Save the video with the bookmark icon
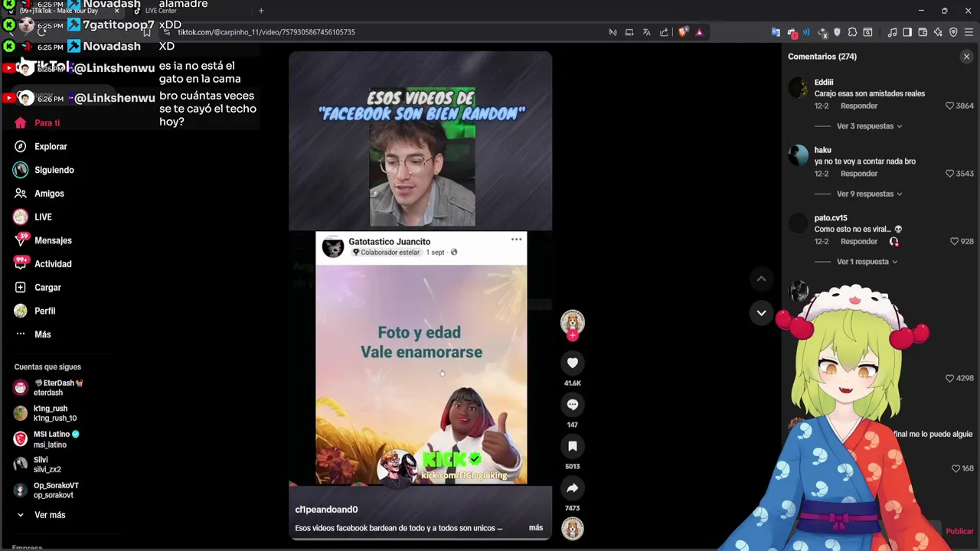This screenshot has height=551, width=980. [x=572, y=446]
